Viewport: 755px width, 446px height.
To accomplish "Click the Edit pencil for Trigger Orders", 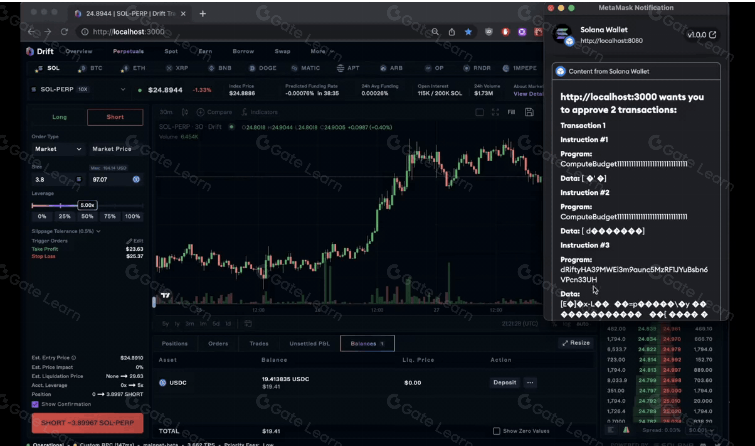I will pyautogui.click(x=135, y=241).
